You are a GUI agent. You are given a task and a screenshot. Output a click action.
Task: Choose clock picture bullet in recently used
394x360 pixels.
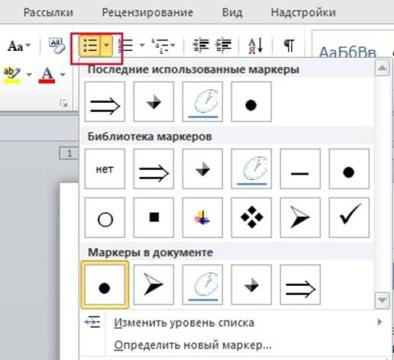point(203,102)
